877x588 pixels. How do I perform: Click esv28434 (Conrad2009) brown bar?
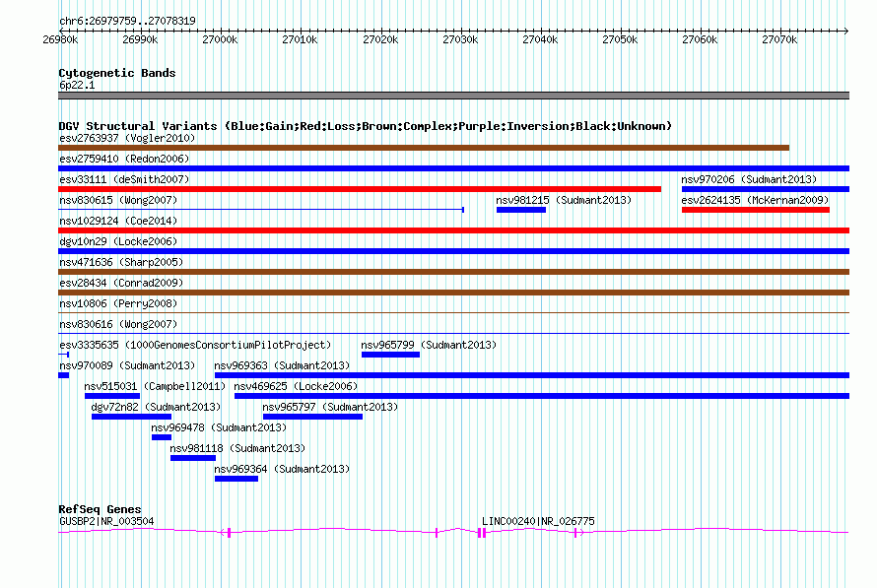coord(453,293)
